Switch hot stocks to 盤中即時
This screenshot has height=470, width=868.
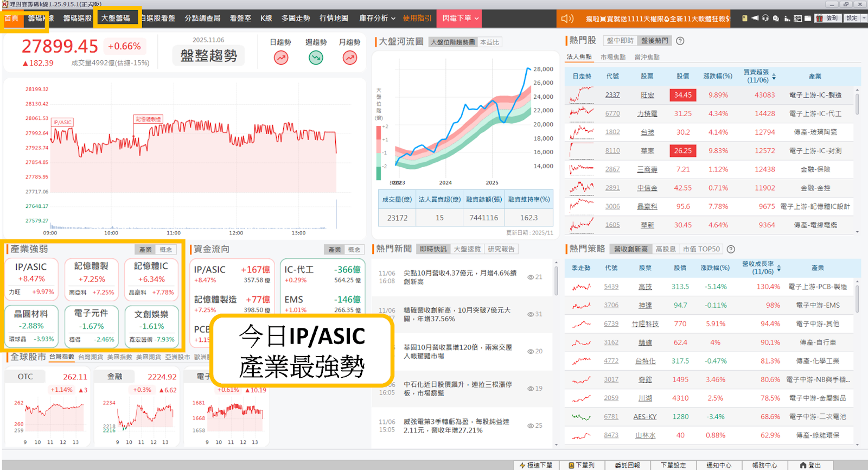pyautogui.click(x=620, y=41)
